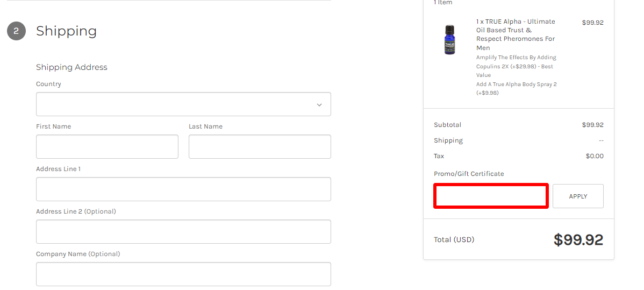Click the True Alpha Body Spray add-on text
The height and width of the screenshot is (290, 644).
tap(516, 88)
